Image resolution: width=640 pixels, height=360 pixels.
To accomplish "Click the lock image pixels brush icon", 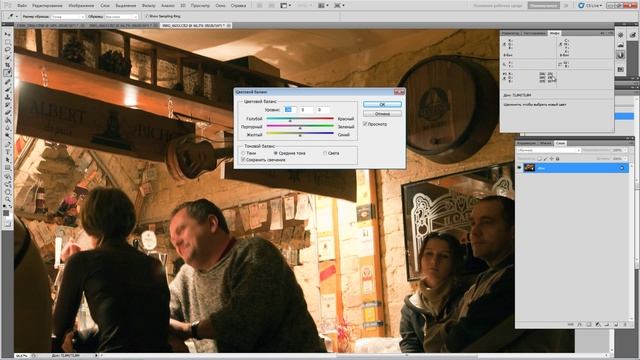I will (545, 158).
